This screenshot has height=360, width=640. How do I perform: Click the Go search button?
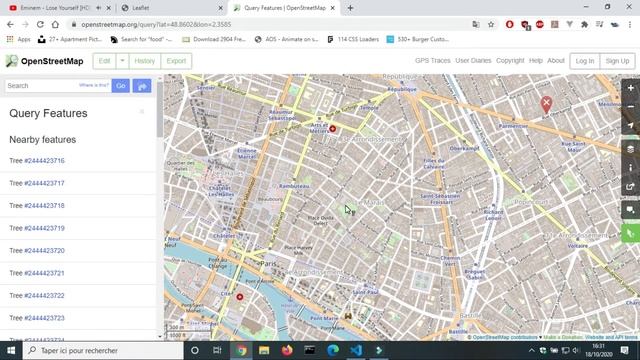point(121,86)
